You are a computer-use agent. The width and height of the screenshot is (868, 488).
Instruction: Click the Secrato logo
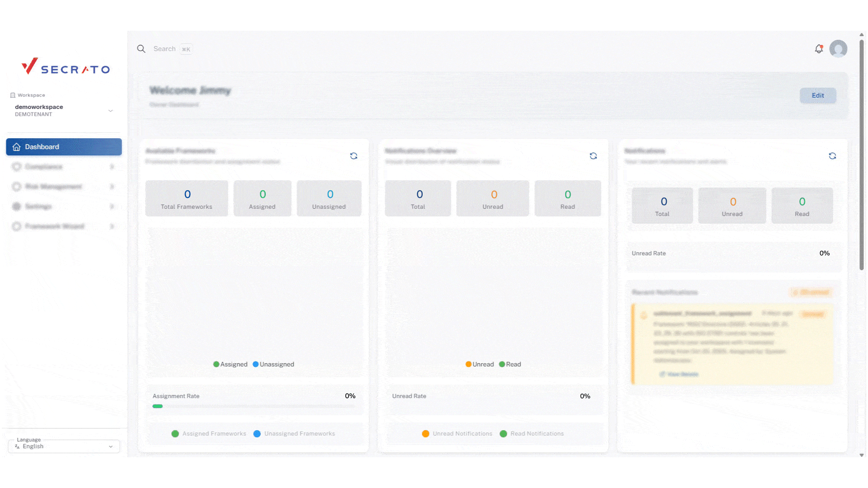point(66,67)
